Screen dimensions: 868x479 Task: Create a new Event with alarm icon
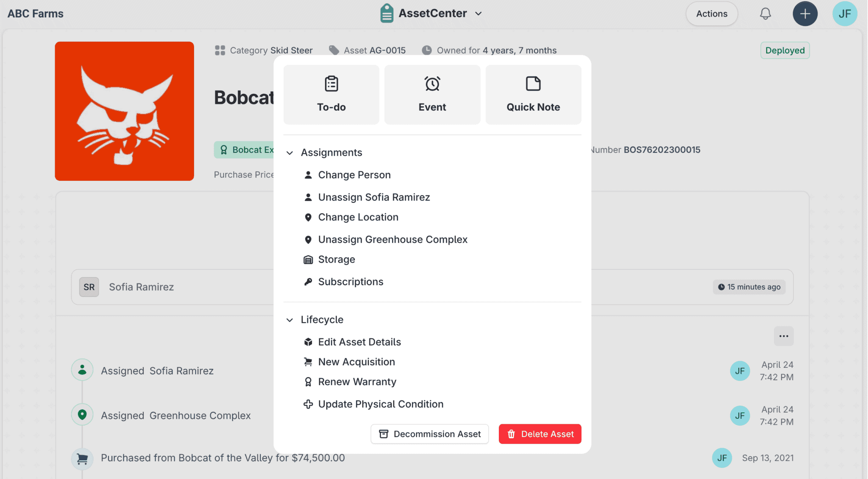coord(432,95)
